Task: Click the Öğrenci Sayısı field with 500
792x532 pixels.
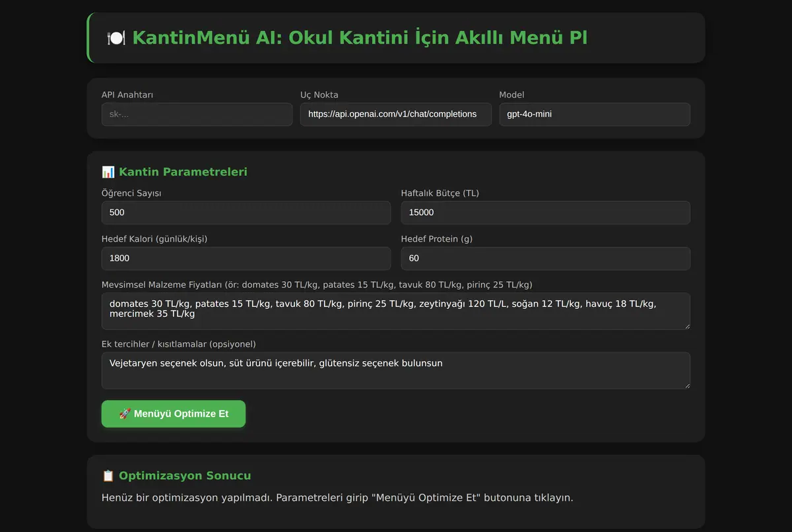Action: pos(246,213)
